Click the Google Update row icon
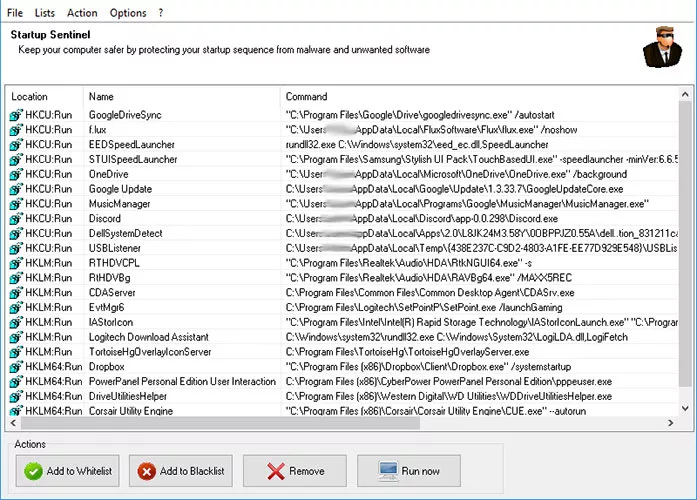This screenshot has height=500, width=697. [x=16, y=189]
